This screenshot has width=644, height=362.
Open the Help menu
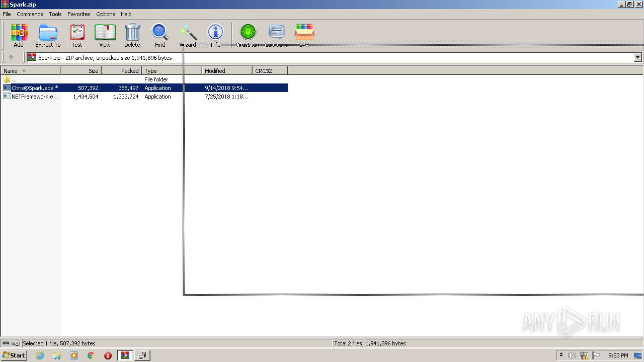(x=126, y=14)
